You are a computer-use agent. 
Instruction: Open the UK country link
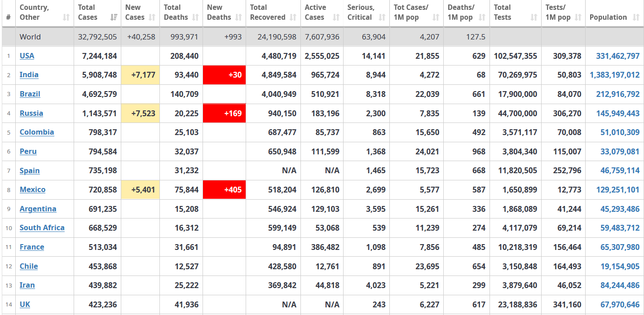coord(25,304)
